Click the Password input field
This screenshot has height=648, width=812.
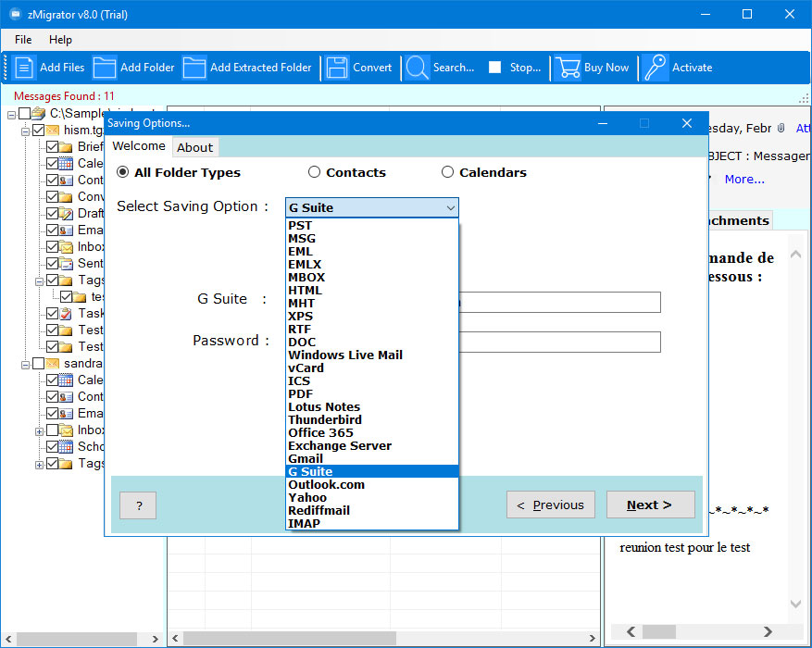[559, 343]
